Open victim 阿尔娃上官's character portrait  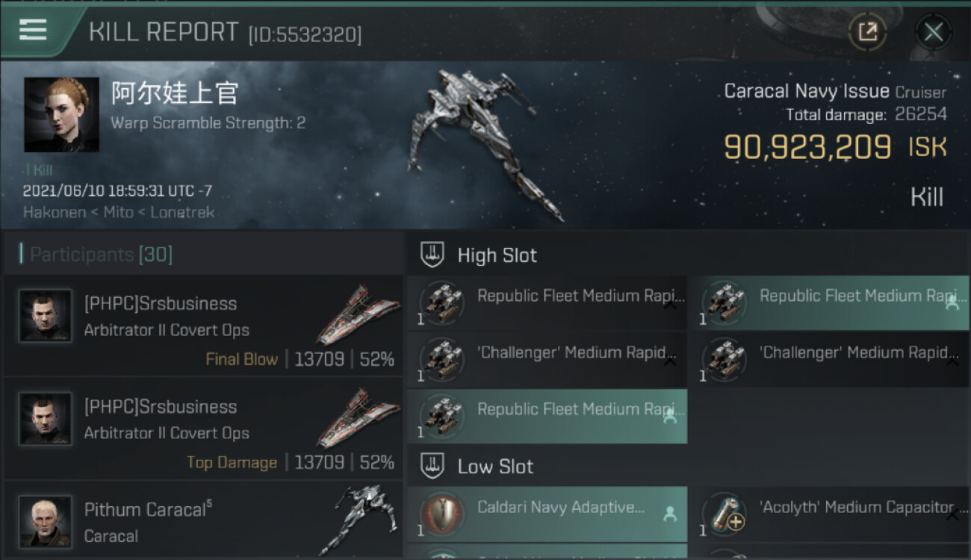tap(61, 114)
